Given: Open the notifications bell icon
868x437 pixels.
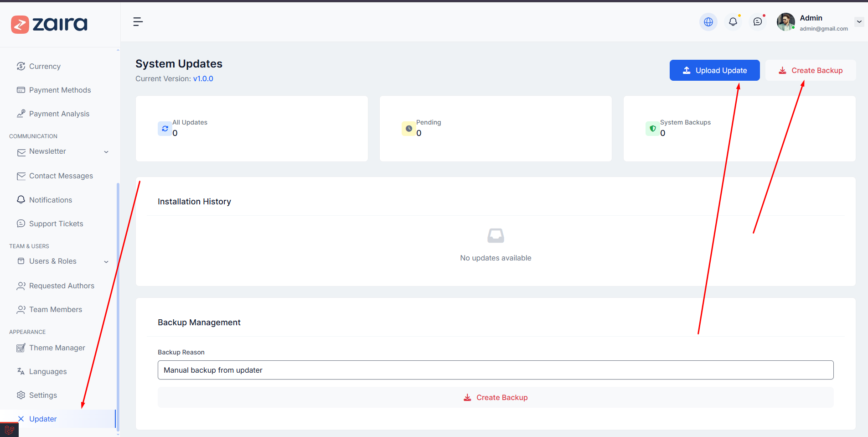Looking at the screenshot, I should [x=733, y=22].
